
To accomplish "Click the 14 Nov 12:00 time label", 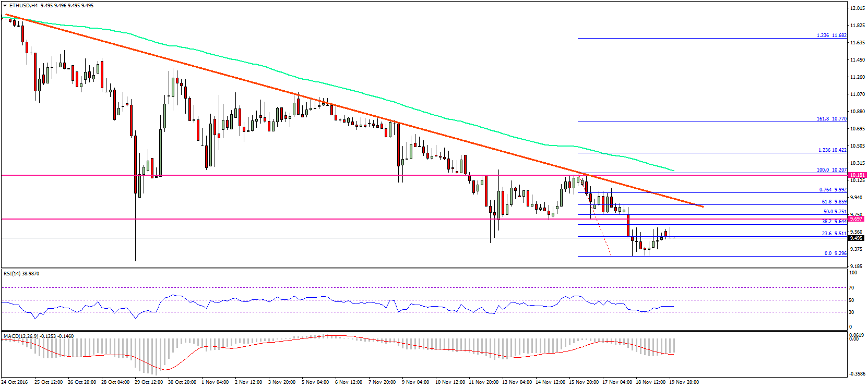I will pyautogui.click(x=550, y=382).
